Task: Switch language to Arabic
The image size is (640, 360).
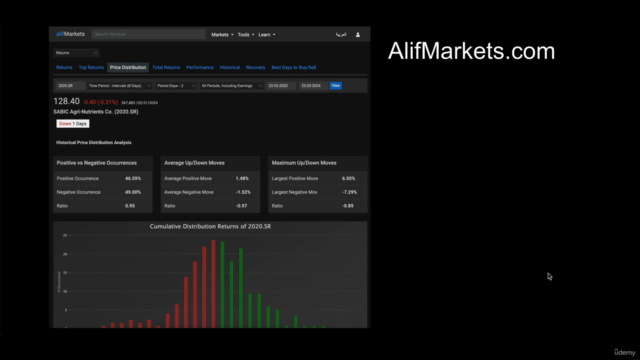Action: [x=341, y=35]
